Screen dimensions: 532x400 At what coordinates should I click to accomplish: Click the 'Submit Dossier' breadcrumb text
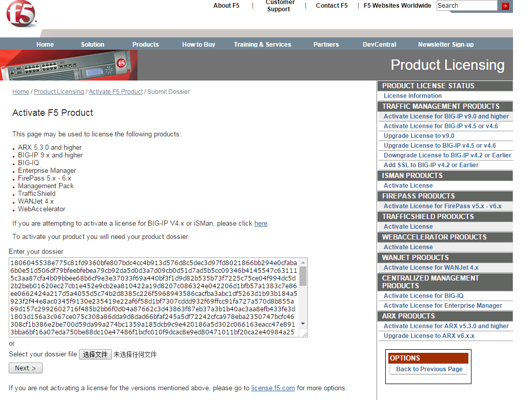click(168, 92)
